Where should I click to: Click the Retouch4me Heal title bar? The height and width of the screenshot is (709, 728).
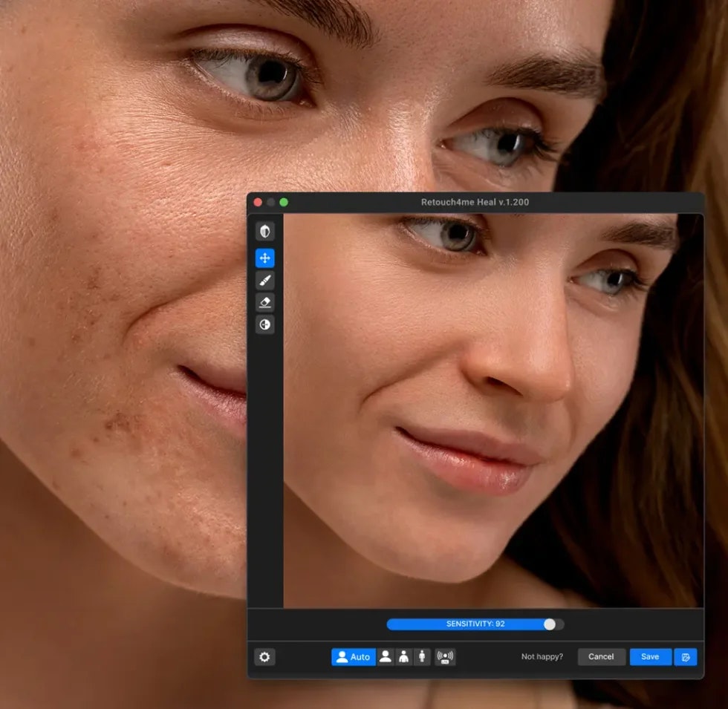(x=475, y=201)
